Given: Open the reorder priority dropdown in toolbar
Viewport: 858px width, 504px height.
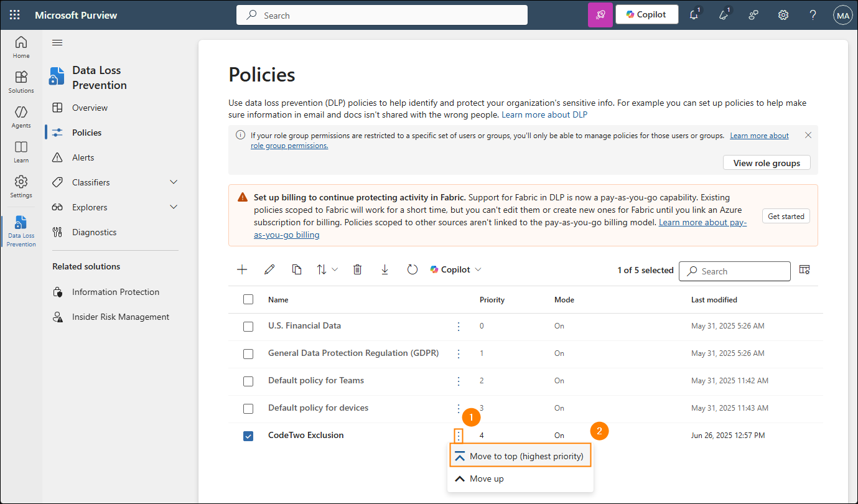Looking at the screenshot, I should click(327, 269).
